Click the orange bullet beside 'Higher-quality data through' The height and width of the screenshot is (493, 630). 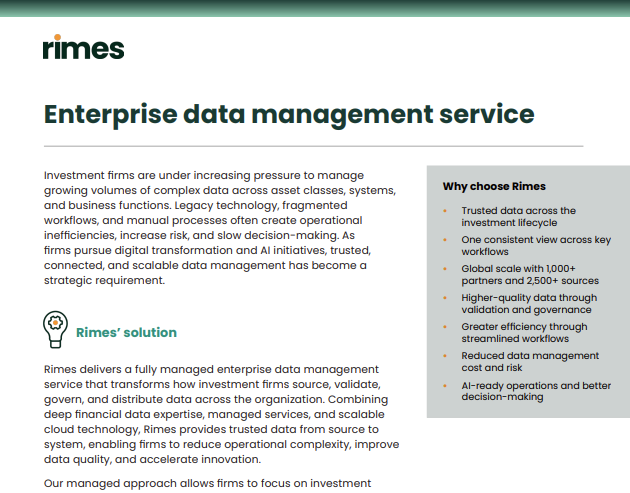pos(445,298)
